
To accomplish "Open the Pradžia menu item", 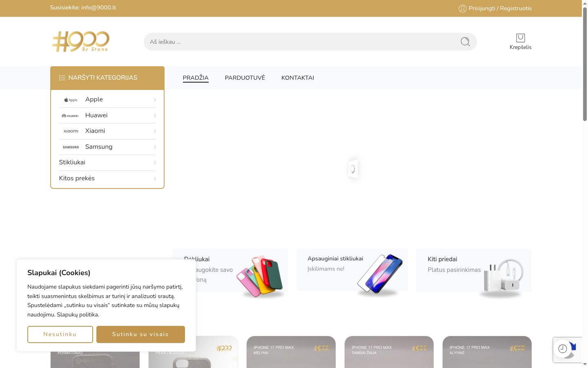I will [x=196, y=78].
